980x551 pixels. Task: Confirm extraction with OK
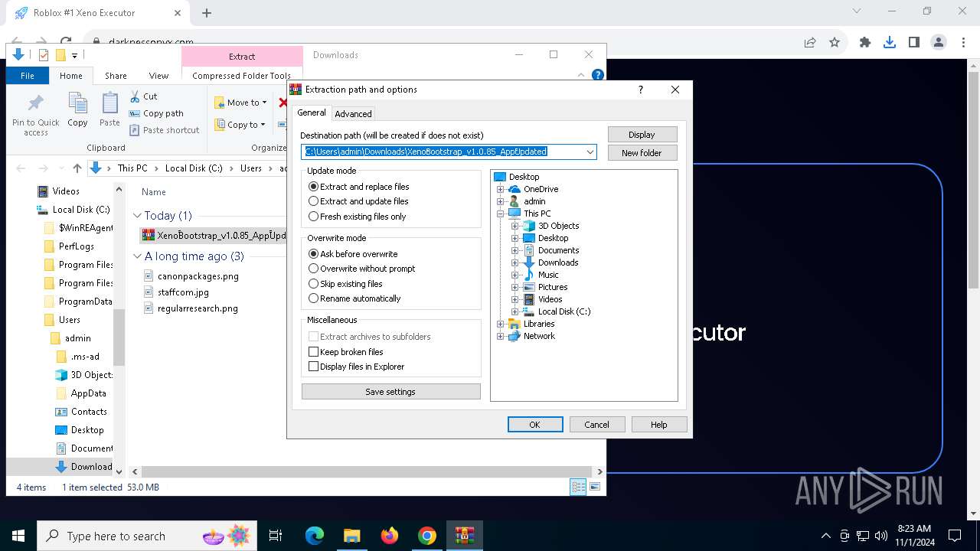coord(535,424)
